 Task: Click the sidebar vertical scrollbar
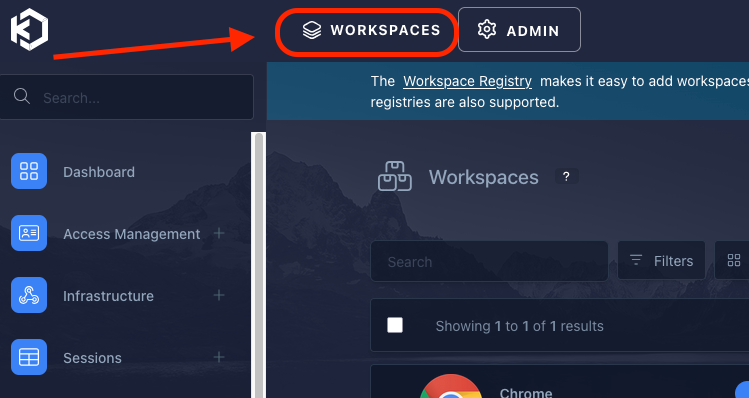click(259, 265)
